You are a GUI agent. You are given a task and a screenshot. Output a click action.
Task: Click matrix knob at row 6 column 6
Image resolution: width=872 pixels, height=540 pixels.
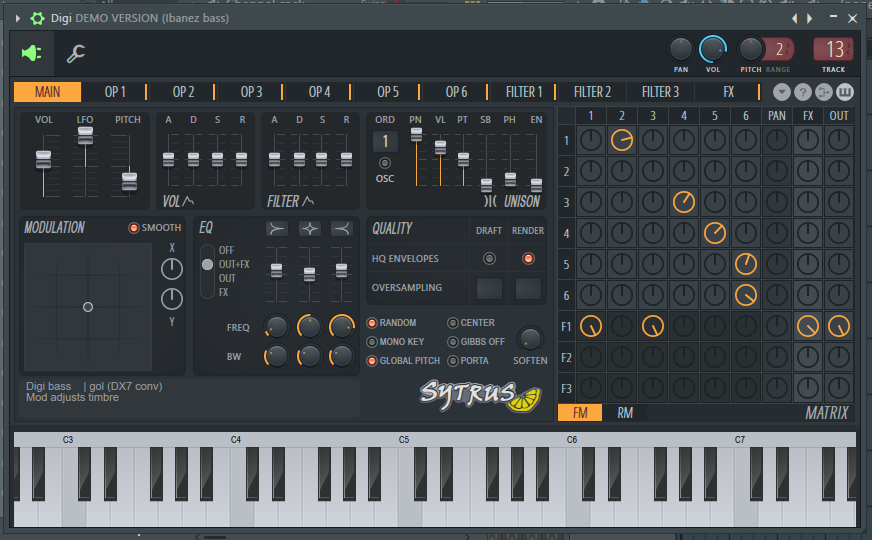[x=746, y=295]
